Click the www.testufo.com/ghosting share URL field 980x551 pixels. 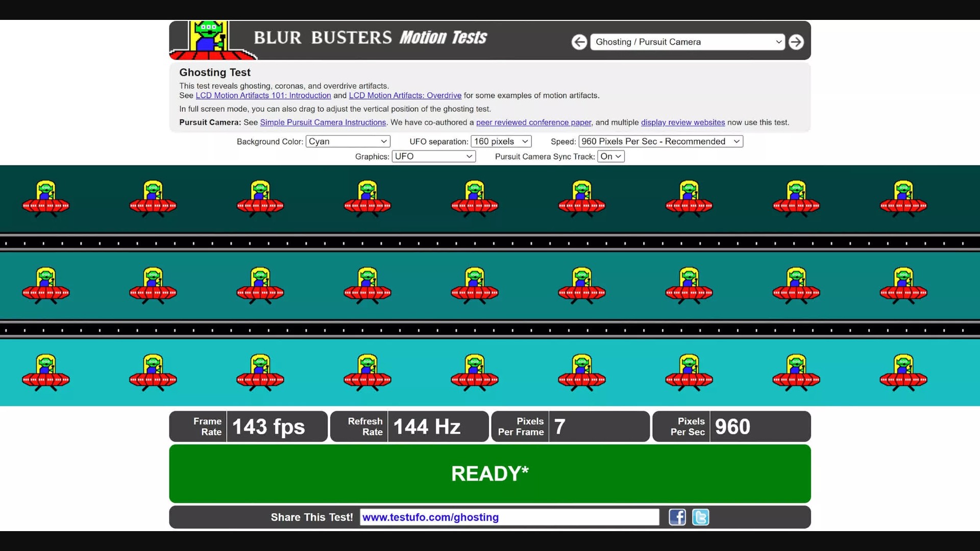[x=509, y=517]
